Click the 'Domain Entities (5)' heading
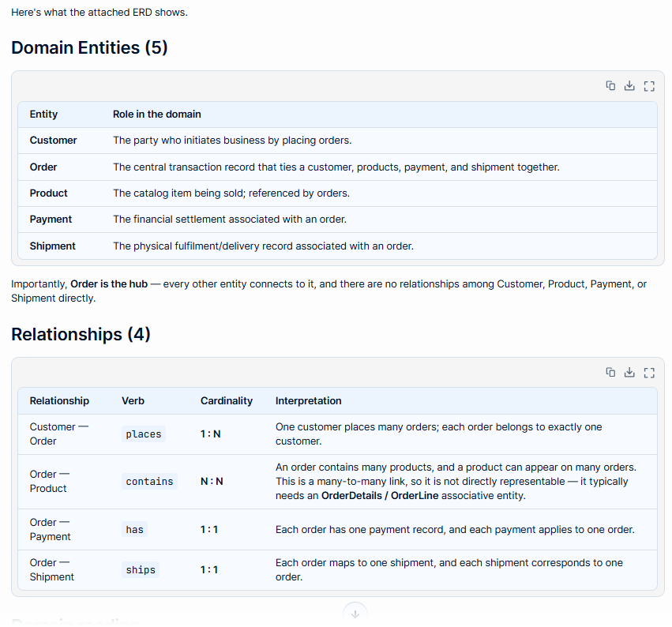Screen dimensions: 672x627 (89, 47)
